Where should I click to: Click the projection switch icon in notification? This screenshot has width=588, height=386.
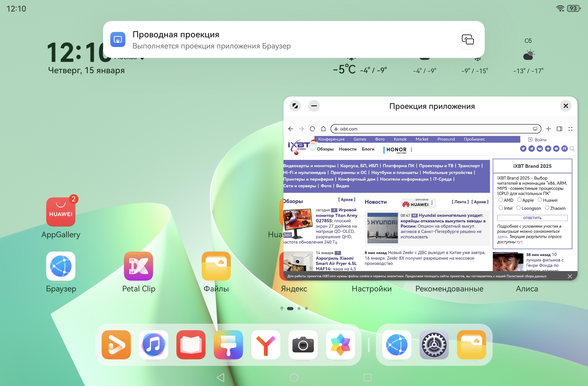[468, 39]
